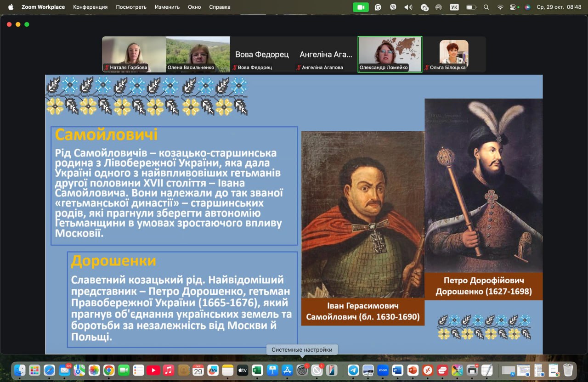
Task: Click the green Zoom camera status icon in the menu bar
Action: click(361, 7)
